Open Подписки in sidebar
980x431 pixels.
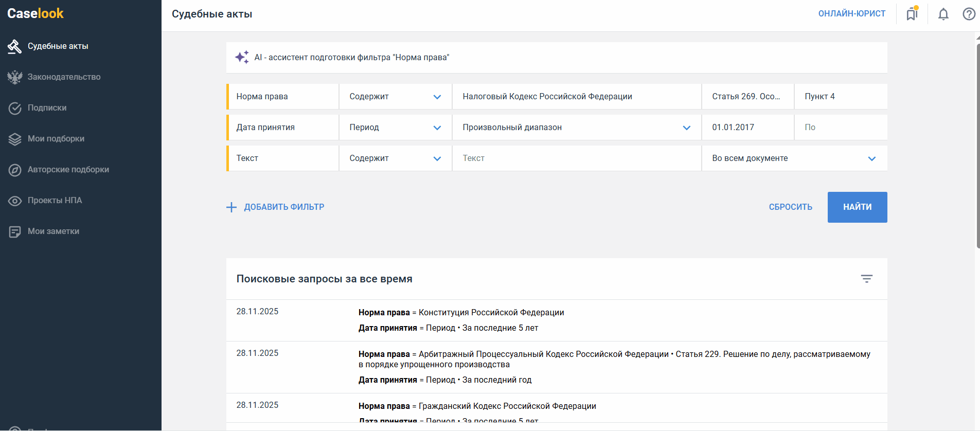[47, 108]
